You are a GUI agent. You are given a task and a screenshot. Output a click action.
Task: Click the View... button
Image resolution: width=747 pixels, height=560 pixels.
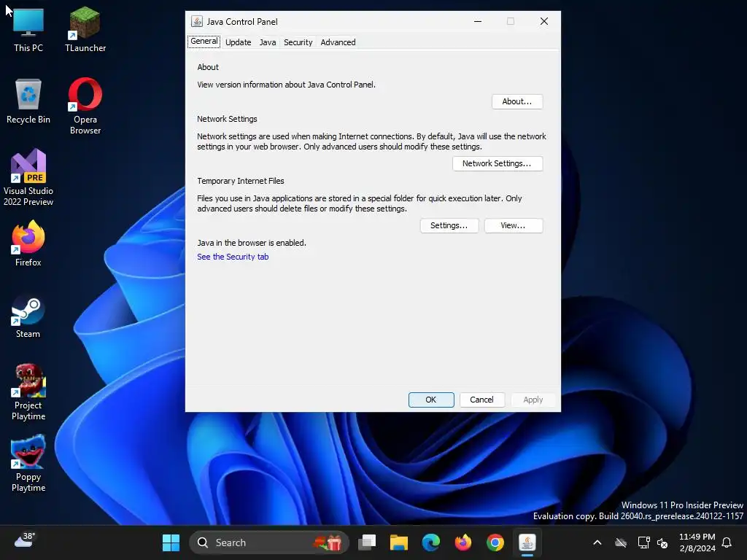[x=513, y=226]
